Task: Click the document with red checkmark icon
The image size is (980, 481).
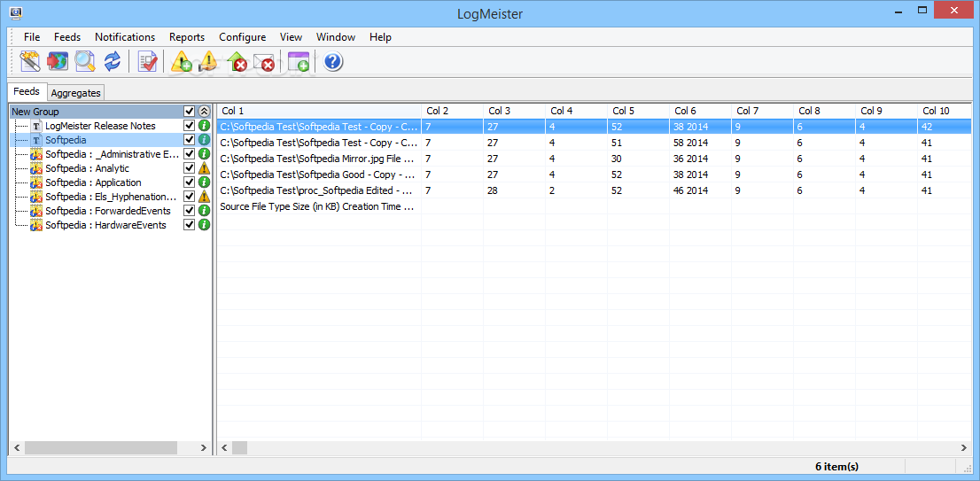Action: click(x=147, y=61)
